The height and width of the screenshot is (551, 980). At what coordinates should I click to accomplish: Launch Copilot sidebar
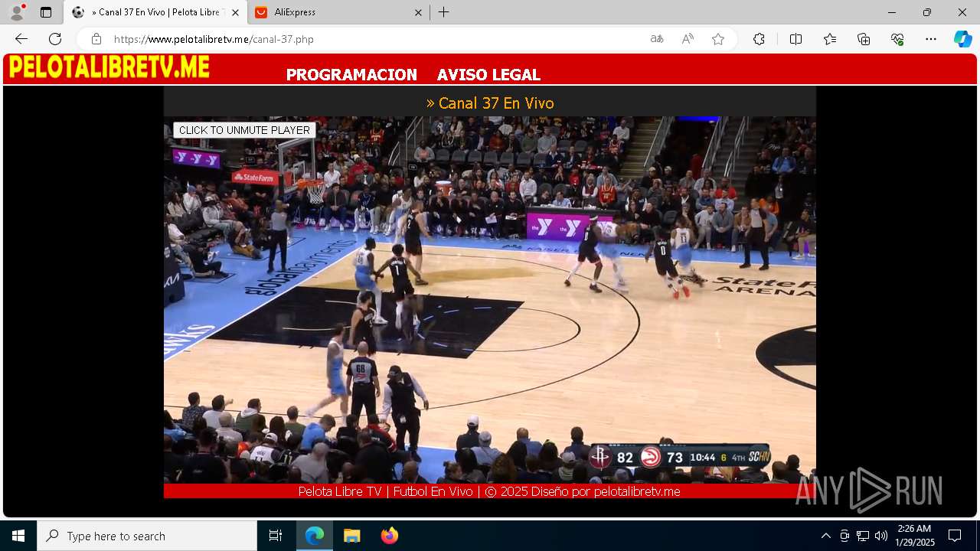tap(962, 39)
